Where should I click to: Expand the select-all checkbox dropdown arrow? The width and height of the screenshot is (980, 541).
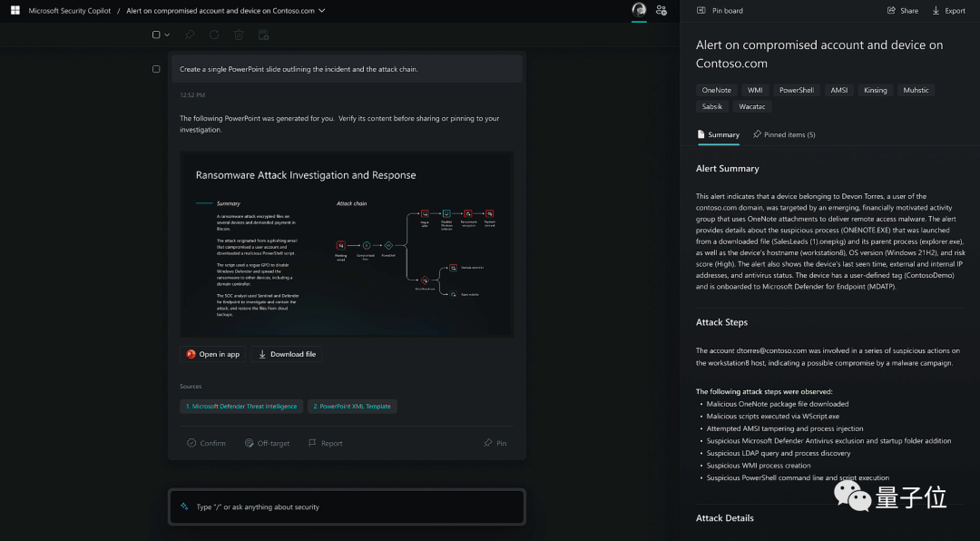click(167, 35)
